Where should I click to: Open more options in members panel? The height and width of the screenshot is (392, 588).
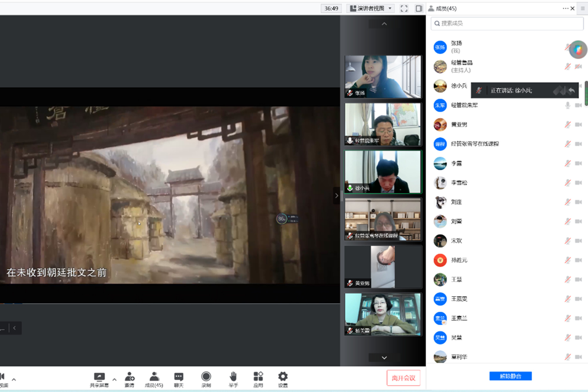click(565, 9)
